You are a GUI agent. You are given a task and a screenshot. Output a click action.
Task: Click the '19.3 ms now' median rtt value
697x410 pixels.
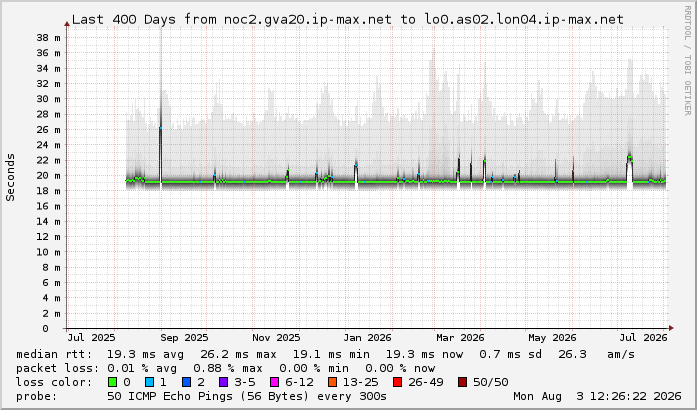click(424, 354)
